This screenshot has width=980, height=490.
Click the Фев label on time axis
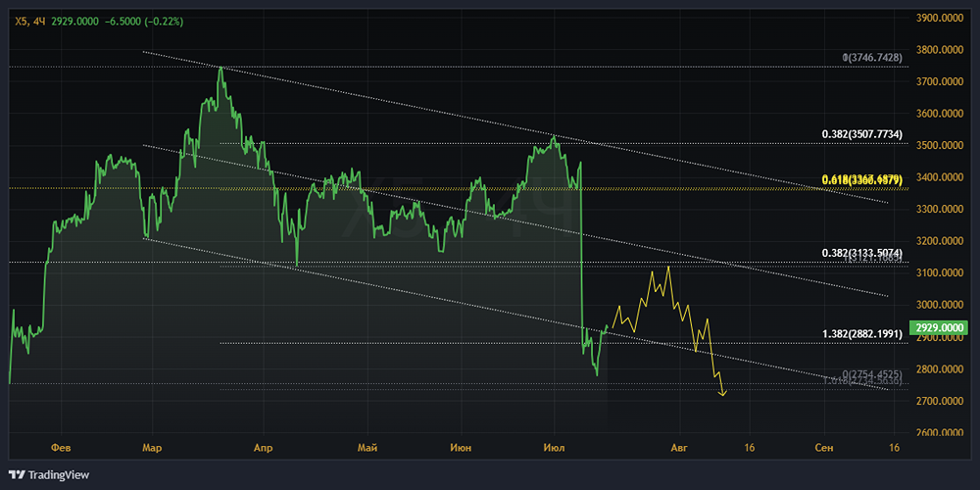pyautogui.click(x=60, y=447)
